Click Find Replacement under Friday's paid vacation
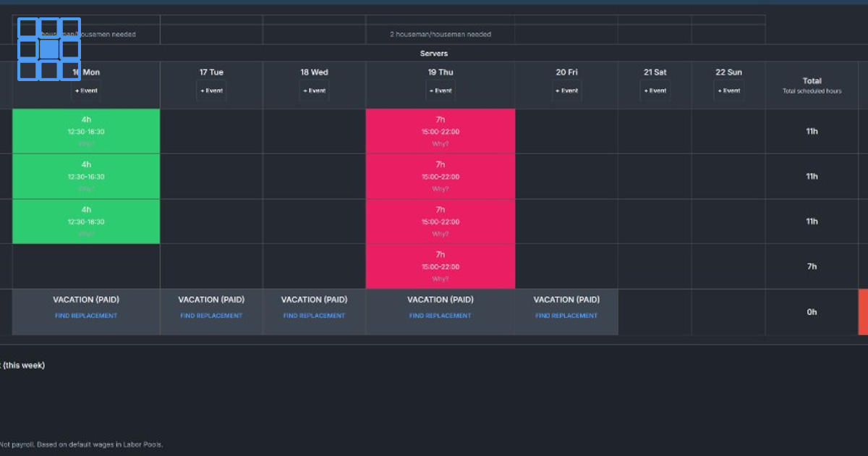The image size is (868, 456). (x=566, y=316)
